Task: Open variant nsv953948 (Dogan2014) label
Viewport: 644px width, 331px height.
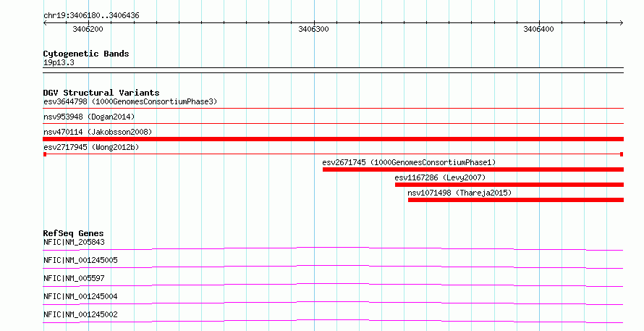Action: [x=89, y=117]
